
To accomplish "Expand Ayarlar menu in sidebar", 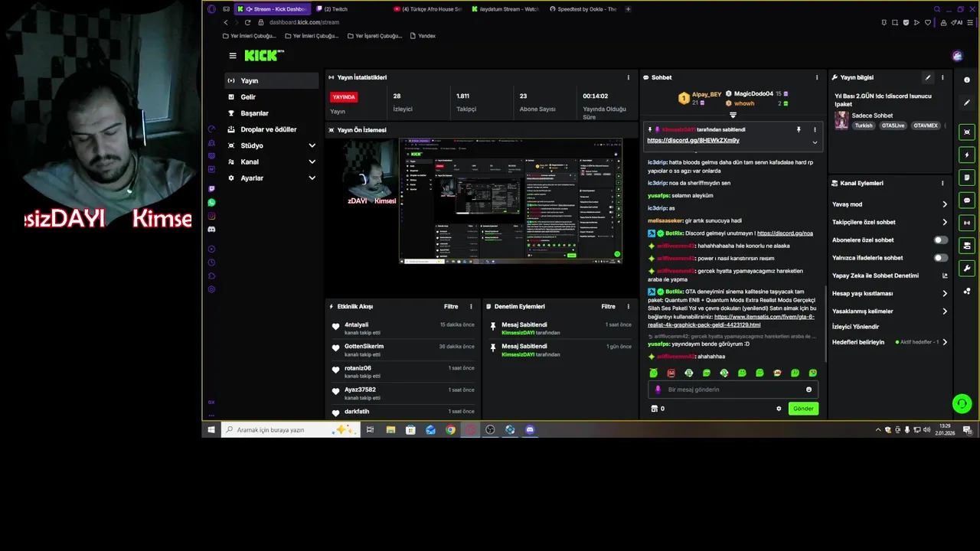I will (x=312, y=178).
